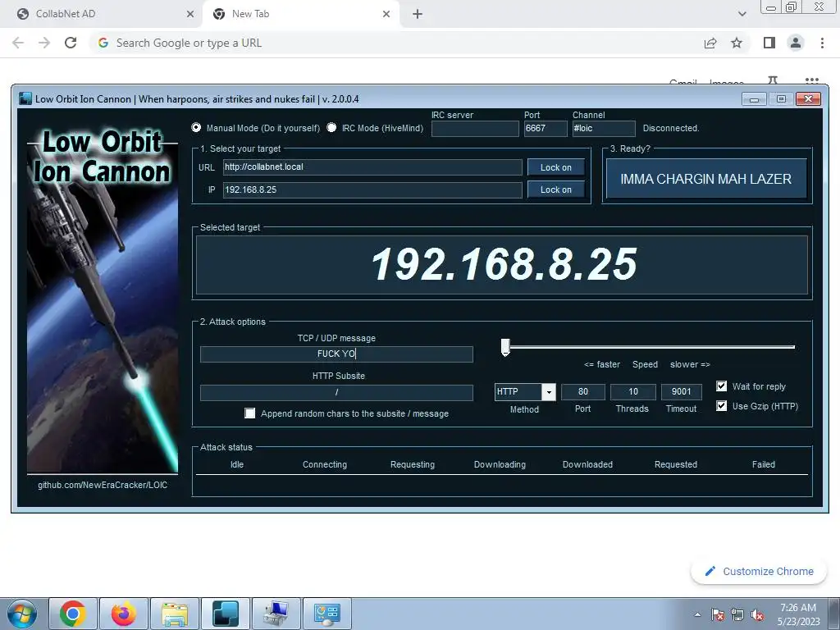
Task: Click the network status tray icon
Action: 737,615
